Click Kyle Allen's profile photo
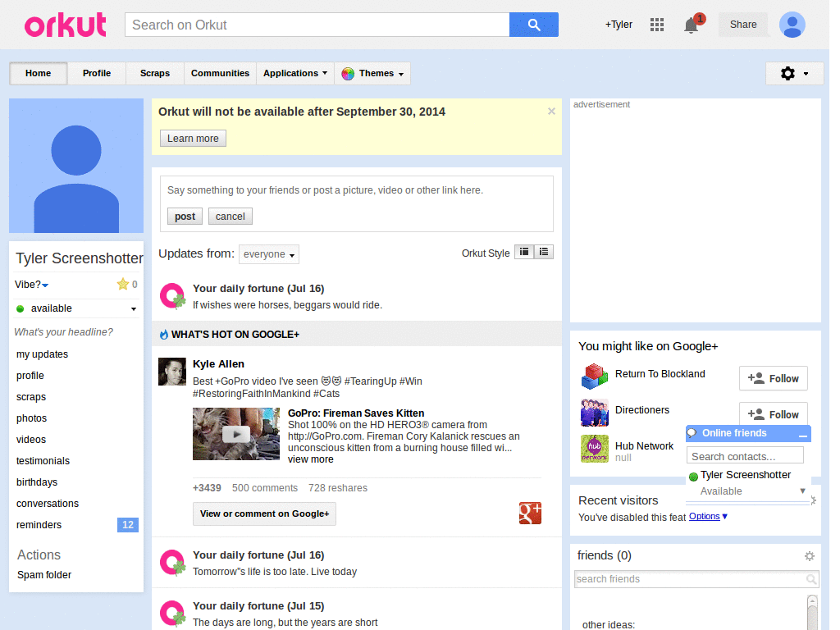This screenshot has height=630, width=840. [x=172, y=372]
